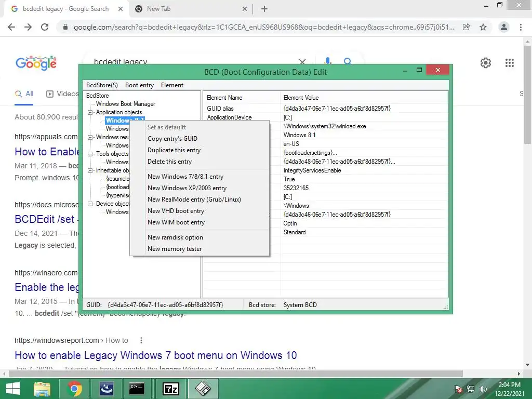Select the {bootload... inheritable entry
This screenshot has width=532, height=399.
118,187
